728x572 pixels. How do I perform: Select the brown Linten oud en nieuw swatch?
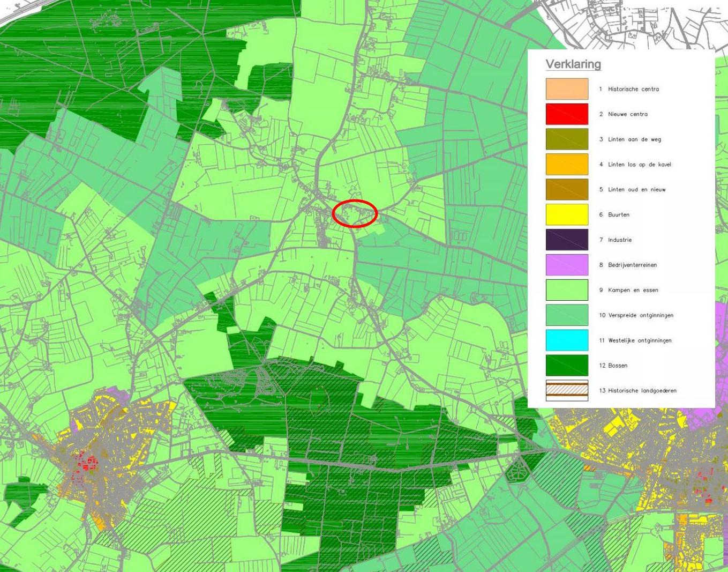pyautogui.click(x=567, y=190)
